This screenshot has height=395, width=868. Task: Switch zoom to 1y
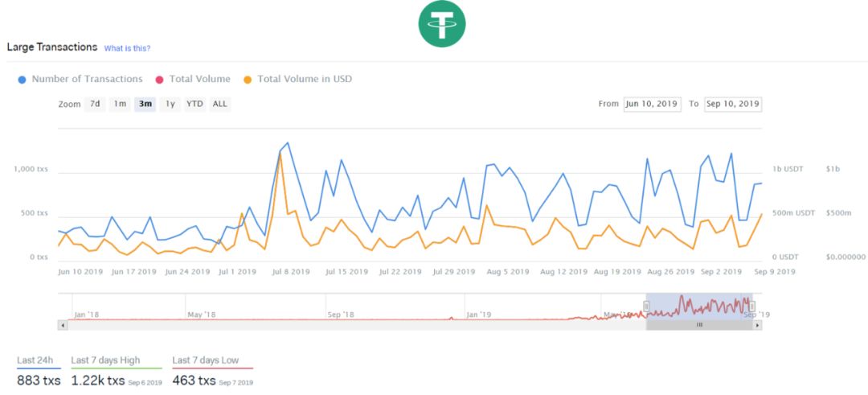pos(170,104)
